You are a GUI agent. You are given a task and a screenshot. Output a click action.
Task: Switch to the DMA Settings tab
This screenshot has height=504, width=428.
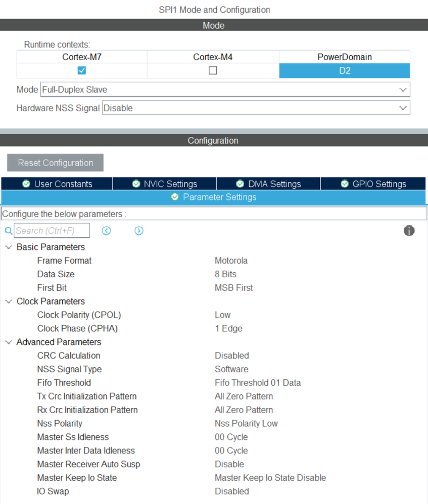tap(268, 184)
